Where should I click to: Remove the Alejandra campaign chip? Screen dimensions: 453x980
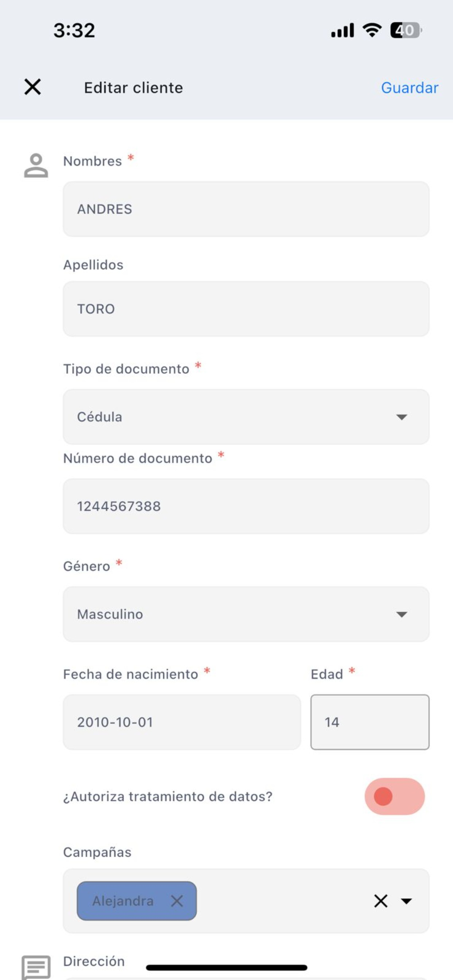177,901
